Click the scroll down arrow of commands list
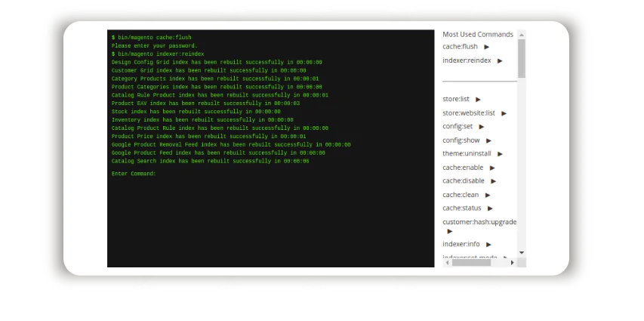The width and height of the screenshot is (644, 321). pos(522,253)
